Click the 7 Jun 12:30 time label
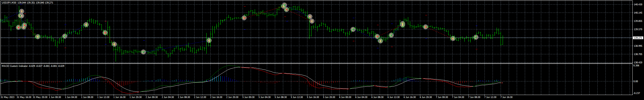 (x=490, y=97)
